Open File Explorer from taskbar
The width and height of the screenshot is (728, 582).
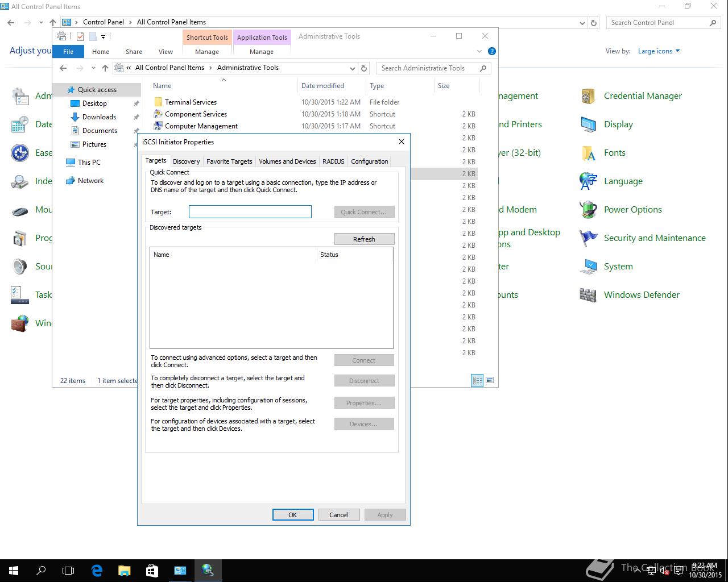point(124,570)
